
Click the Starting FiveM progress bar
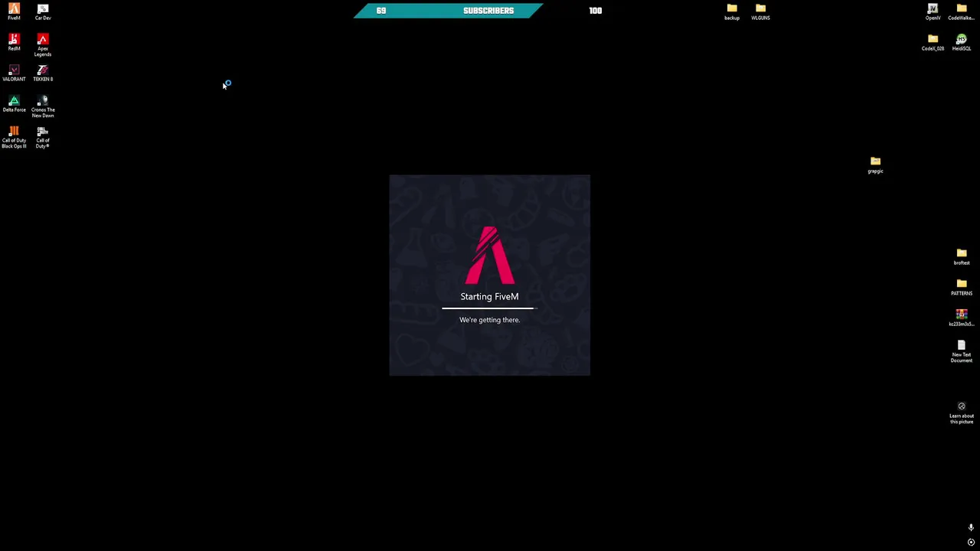[x=489, y=308]
